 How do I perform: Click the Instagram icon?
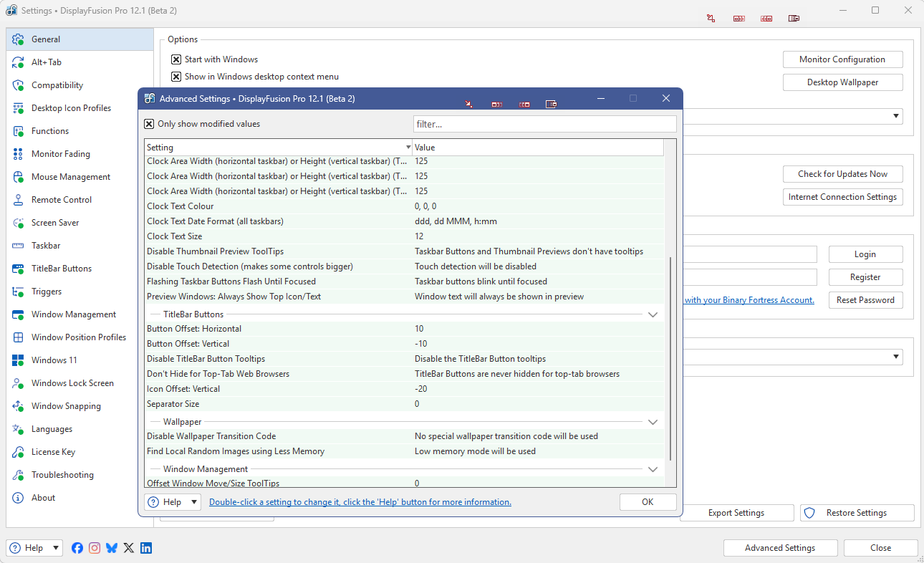coord(95,548)
